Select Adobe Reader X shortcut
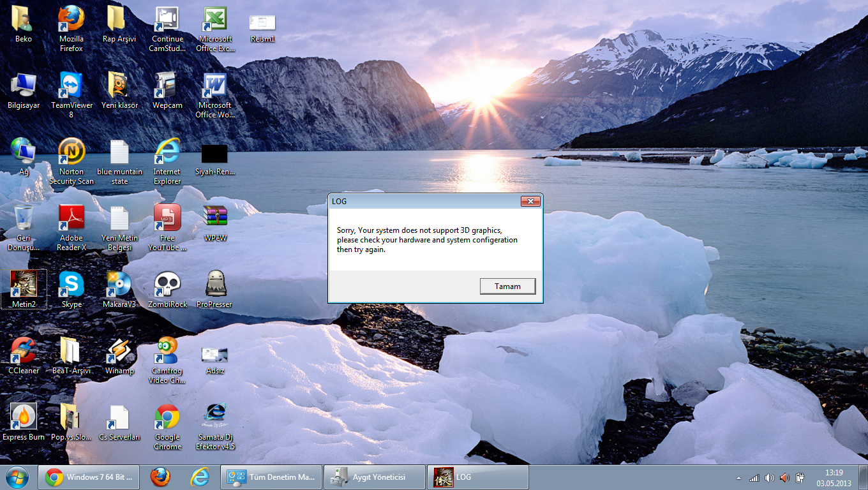Screen dimensions: 868x490 [x=71, y=228]
